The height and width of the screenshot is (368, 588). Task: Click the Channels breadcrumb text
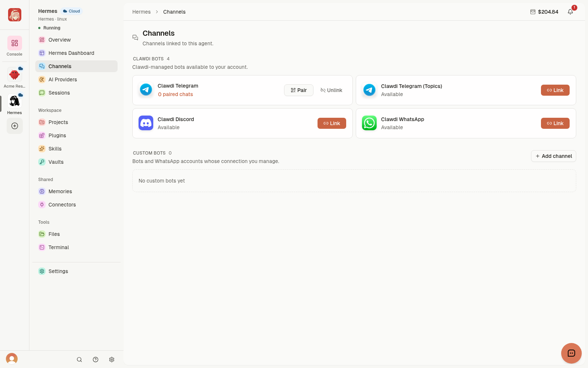point(174,12)
